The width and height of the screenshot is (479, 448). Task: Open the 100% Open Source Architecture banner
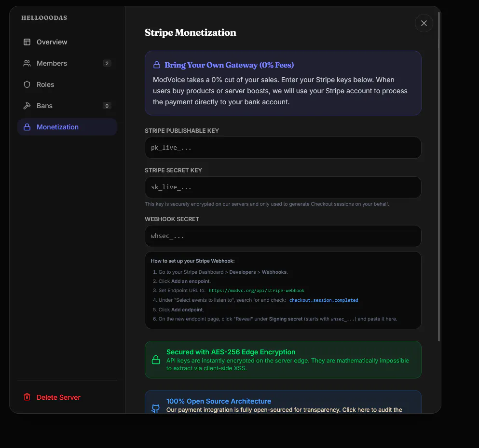tap(283, 402)
